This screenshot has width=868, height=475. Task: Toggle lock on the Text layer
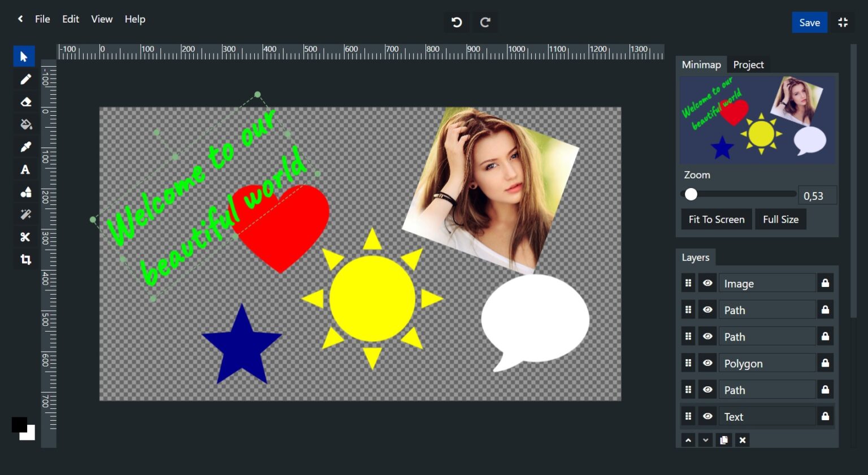(825, 416)
